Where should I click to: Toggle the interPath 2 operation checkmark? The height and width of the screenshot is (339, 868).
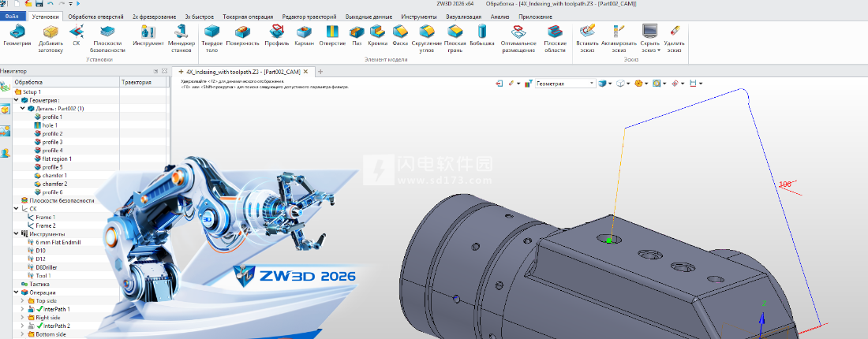pyautogui.click(x=39, y=326)
